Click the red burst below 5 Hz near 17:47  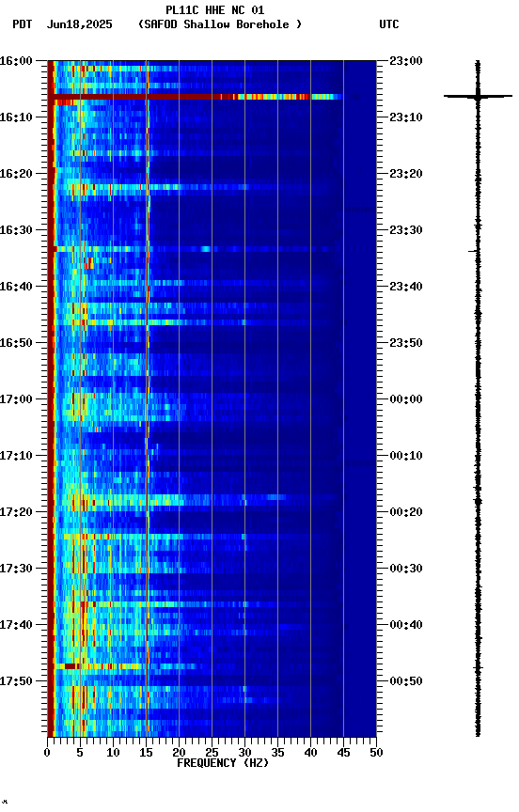tap(68, 666)
